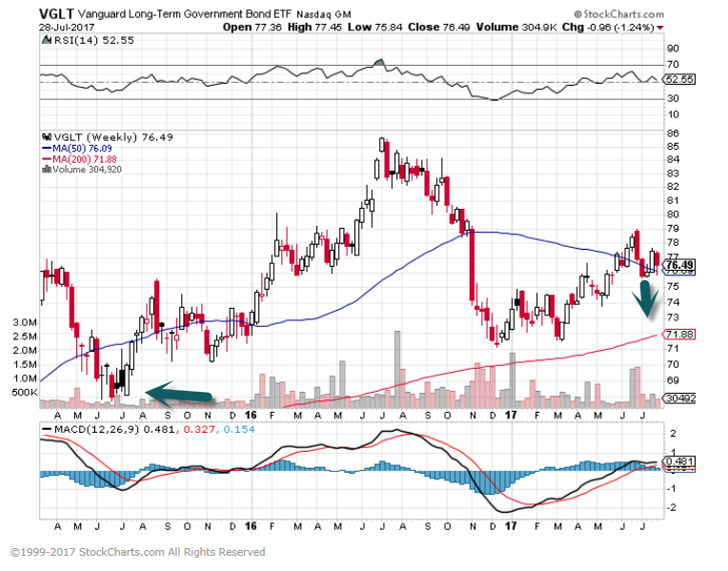
Task: Click the year 16 label on the MACD time axis
Action: pyautogui.click(x=251, y=526)
